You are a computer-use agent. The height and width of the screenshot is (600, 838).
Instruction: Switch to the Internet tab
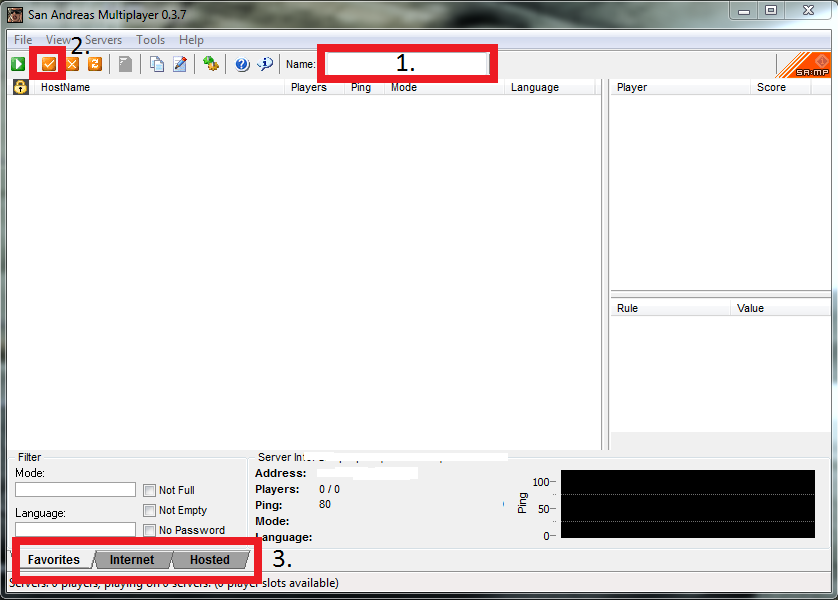pyautogui.click(x=132, y=560)
